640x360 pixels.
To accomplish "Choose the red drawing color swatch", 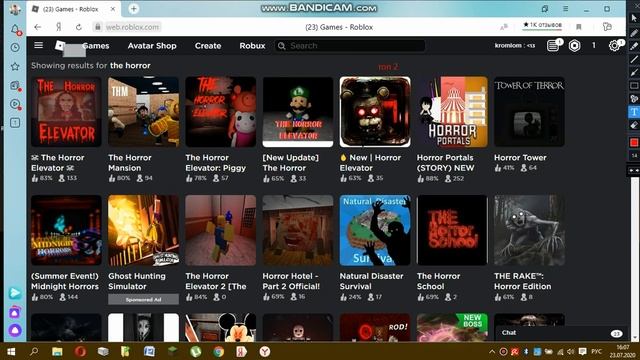I will (x=634, y=142).
